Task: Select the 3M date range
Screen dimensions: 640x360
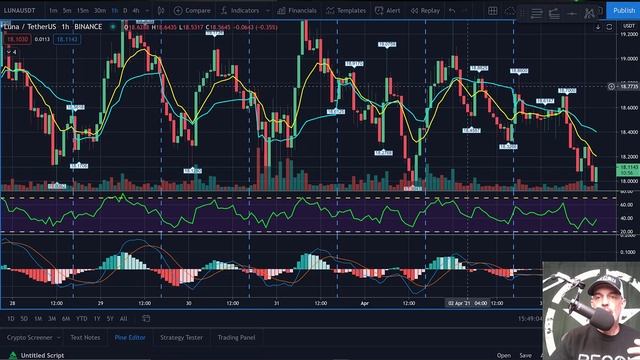Action: click(x=52, y=319)
